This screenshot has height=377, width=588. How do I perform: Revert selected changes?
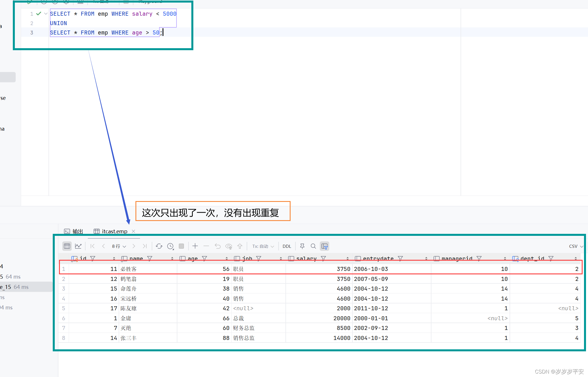218,246
